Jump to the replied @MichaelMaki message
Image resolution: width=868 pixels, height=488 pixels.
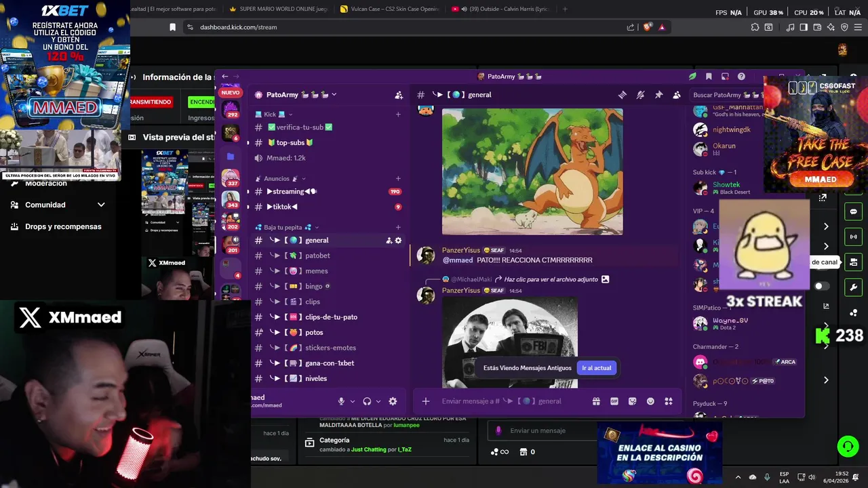point(526,279)
